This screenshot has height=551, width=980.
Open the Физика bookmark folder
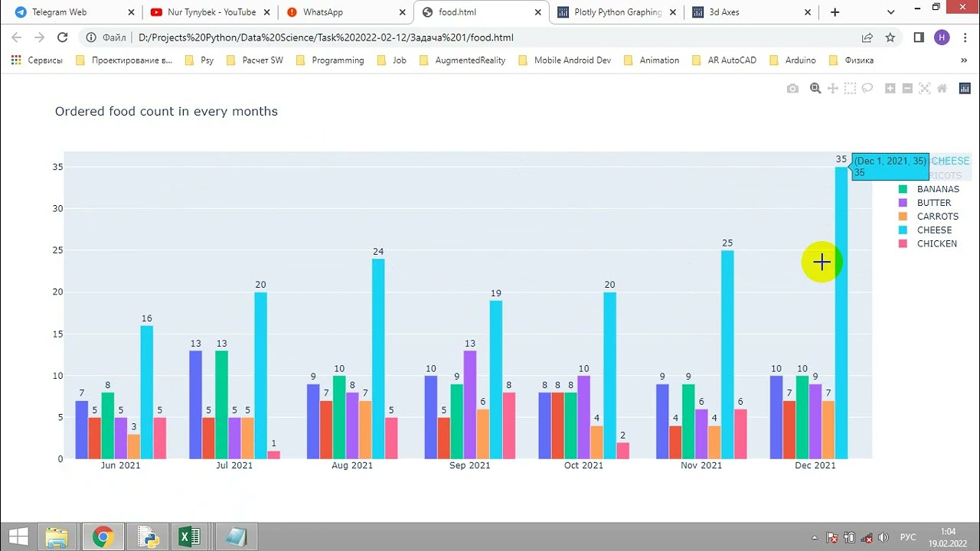click(851, 60)
